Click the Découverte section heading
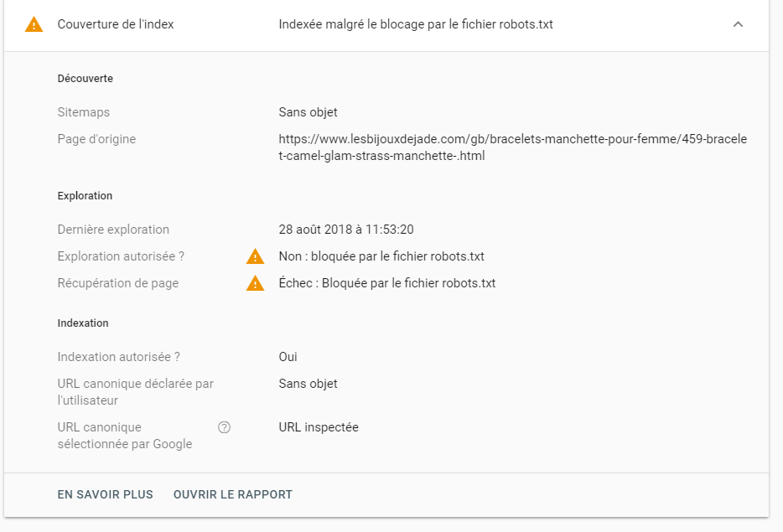The height and width of the screenshot is (532, 783). click(85, 79)
